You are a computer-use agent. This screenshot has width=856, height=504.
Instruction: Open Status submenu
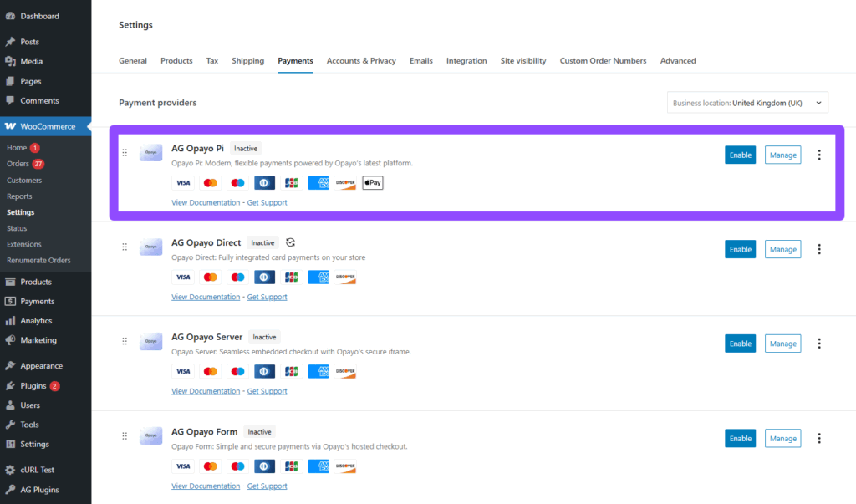coord(17,228)
